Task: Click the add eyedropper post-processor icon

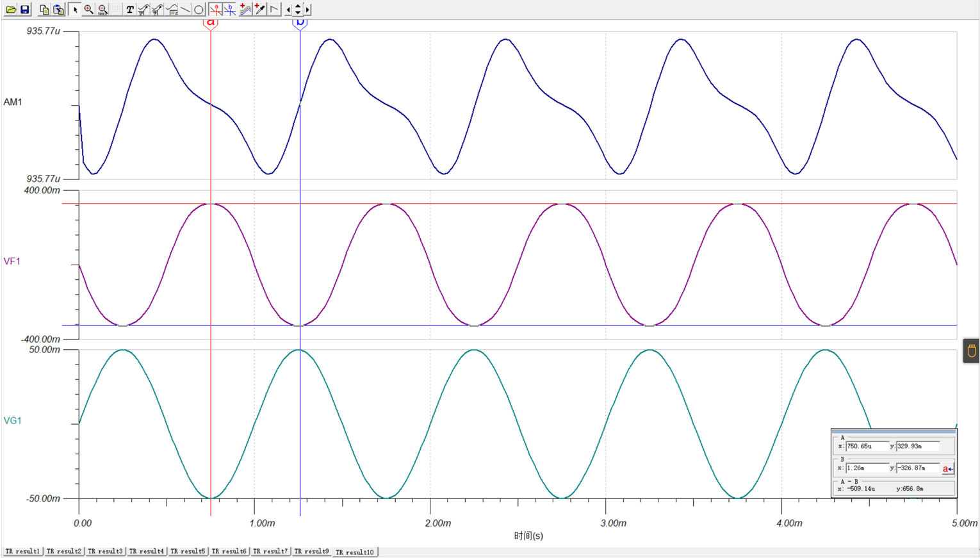Action: tap(259, 9)
